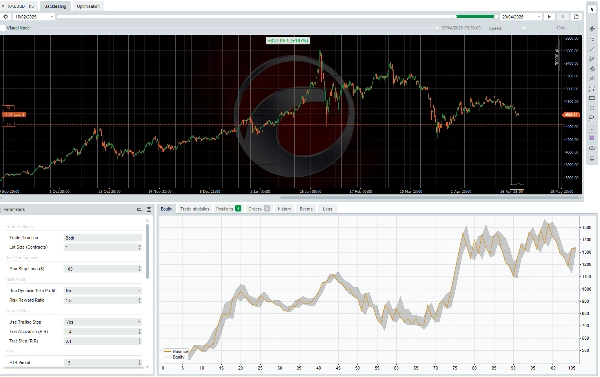600x377 pixels.
Task: Click the plane-shaped icon in drawing toolbar
Action: click(x=592, y=29)
